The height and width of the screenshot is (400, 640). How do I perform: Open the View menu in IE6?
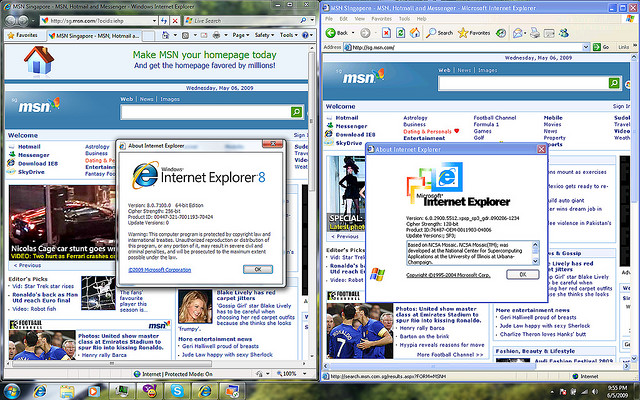pyautogui.click(x=360, y=19)
